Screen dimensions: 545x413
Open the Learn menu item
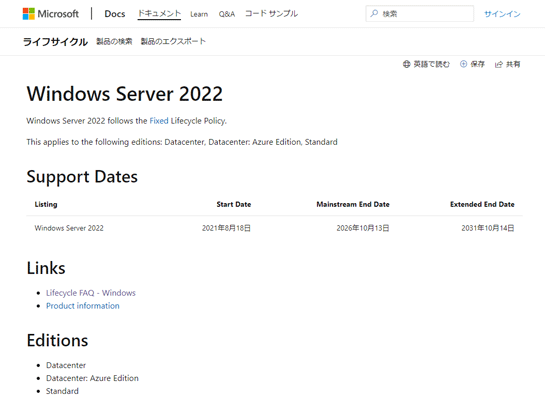click(x=199, y=14)
